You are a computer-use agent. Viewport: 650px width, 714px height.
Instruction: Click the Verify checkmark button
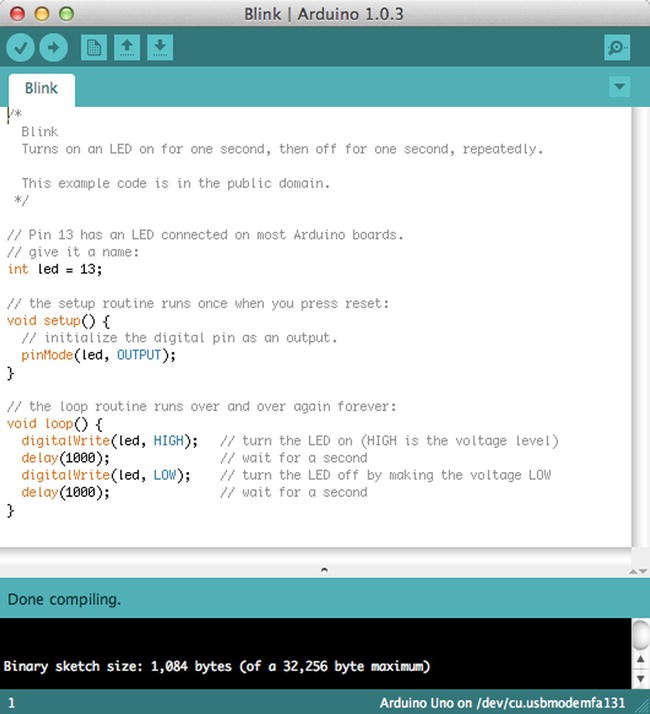(21, 47)
